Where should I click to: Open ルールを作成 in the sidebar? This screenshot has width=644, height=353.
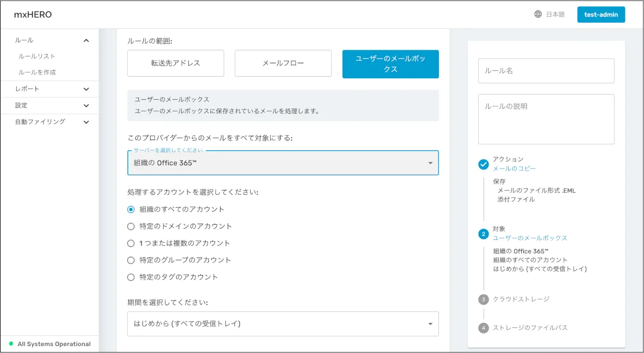pyautogui.click(x=37, y=72)
